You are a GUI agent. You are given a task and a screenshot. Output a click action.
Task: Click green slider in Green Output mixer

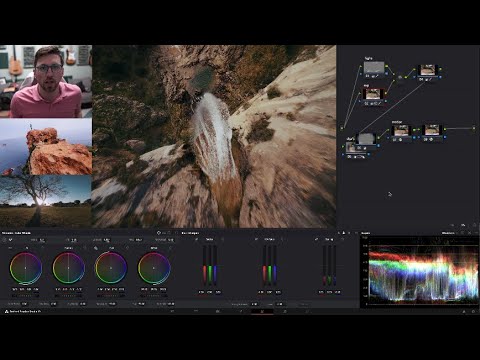tap(270, 266)
